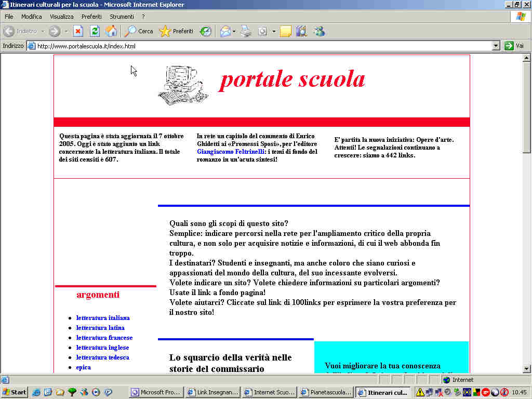The width and height of the screenshot is (532, 399).
Task: Open the folder quick launch icon
Action: (60, 392)
